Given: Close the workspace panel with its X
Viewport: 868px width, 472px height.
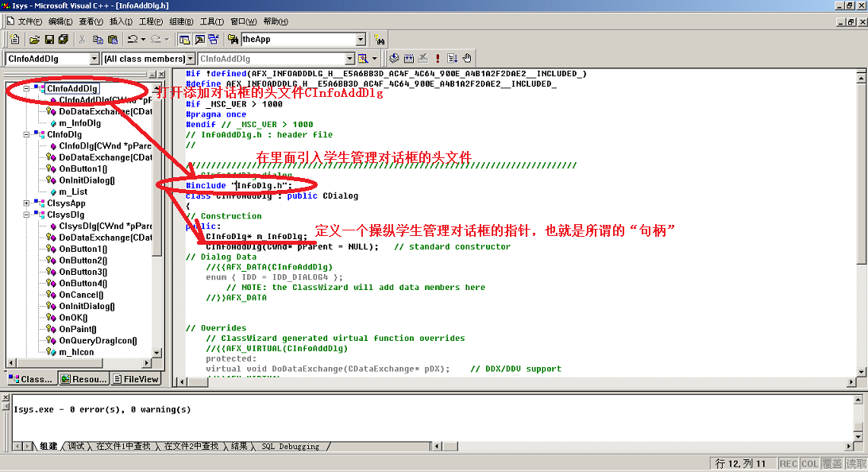Looking at the screenshot, I should pos(162,74).
